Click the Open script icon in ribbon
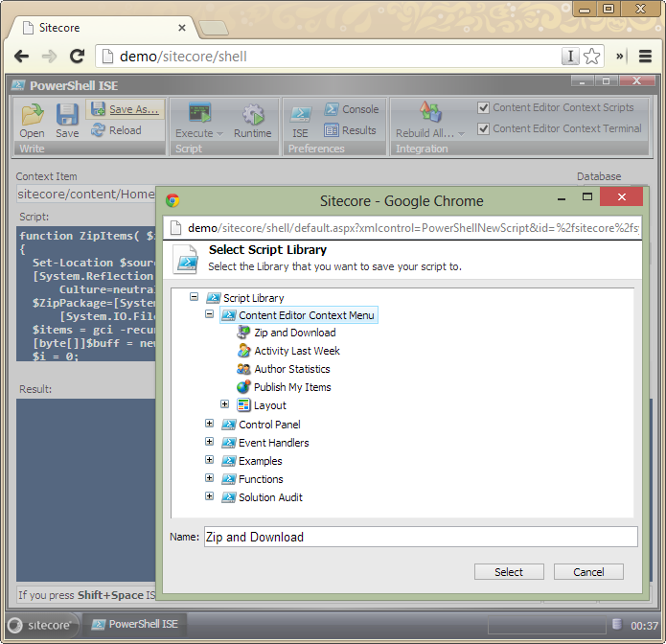The height and width of the screenshot is (644, 666). (33, 115)
